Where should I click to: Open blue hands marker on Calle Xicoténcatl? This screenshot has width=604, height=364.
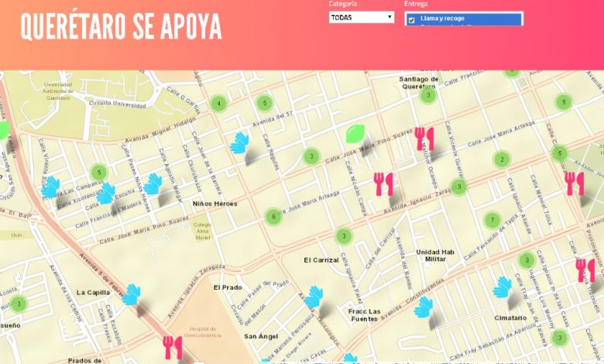tap(105, 194)
